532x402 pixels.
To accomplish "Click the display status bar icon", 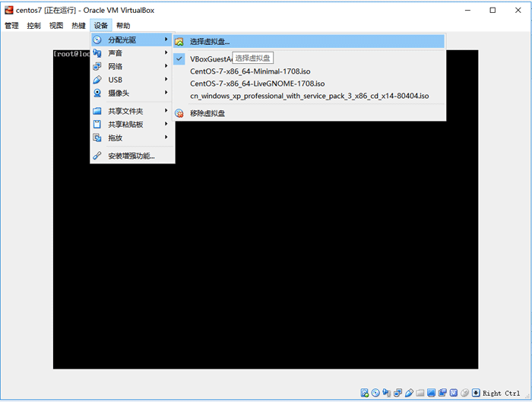I will click(x=431, y=393).
